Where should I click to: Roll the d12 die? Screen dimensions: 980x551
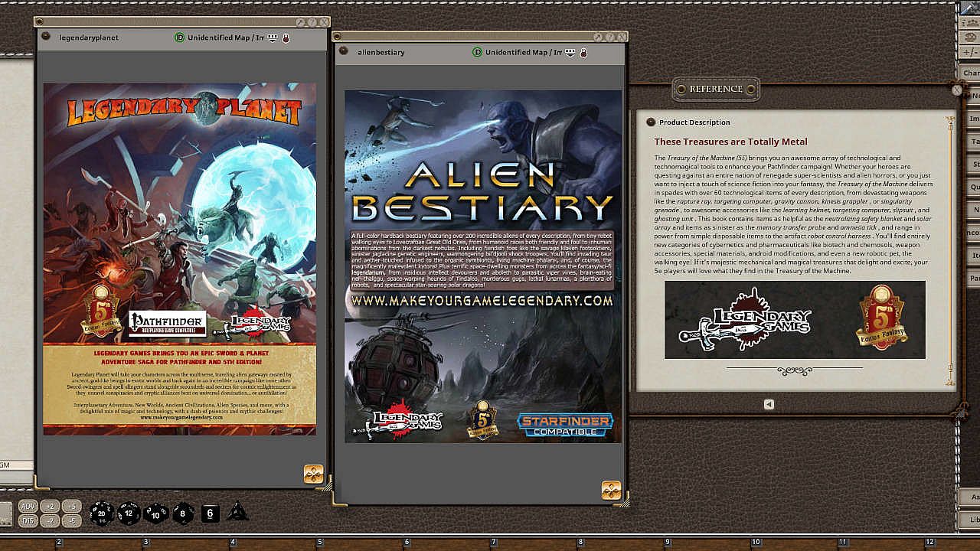(129, 513)
